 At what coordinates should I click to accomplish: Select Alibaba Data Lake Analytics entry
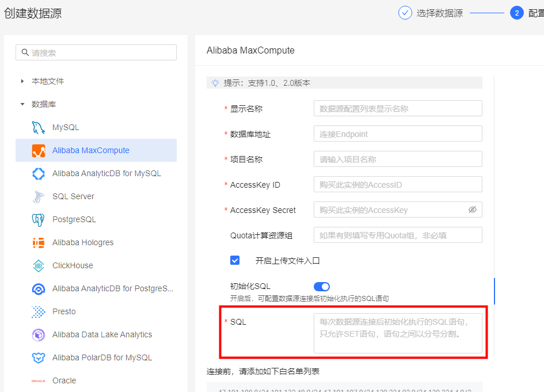tap(102, 334)
